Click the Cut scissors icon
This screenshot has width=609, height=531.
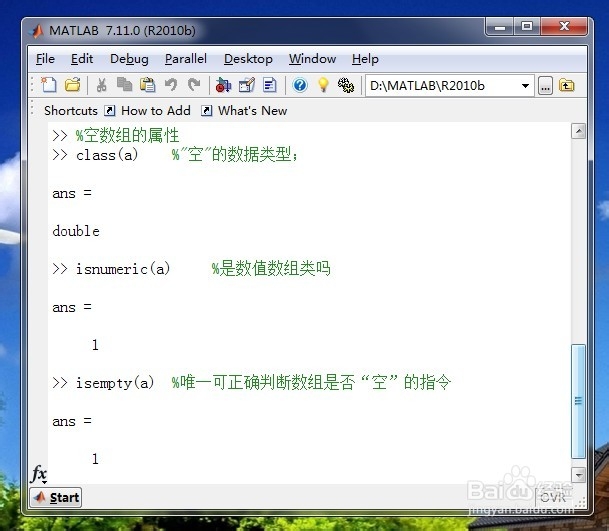(x=101, y=85)
